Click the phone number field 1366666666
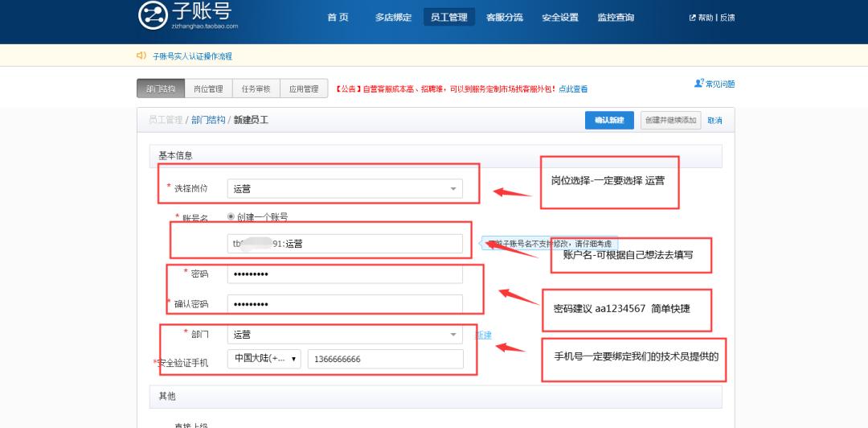The width and height of the screenshot is (868, 428). (385, 359)
